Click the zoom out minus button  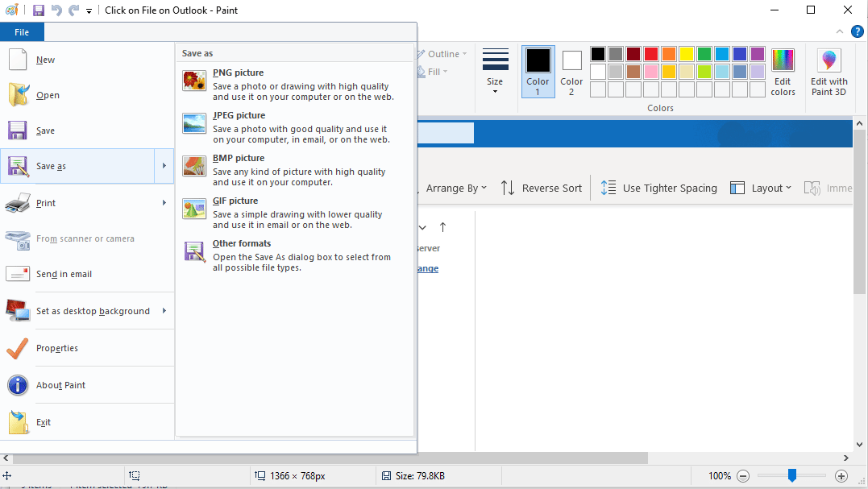tap(743, 476)
